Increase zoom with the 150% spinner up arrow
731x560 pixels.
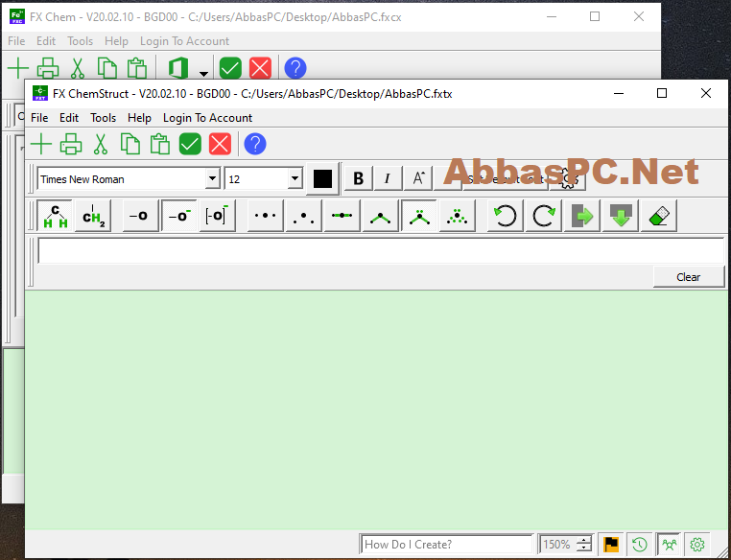click(x=584, y=540)
